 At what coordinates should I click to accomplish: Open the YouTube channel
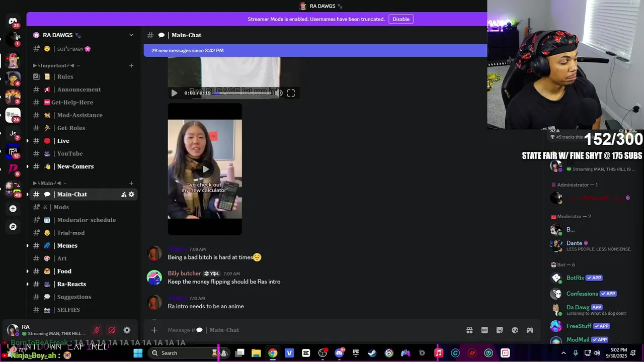tap(84, 154)
